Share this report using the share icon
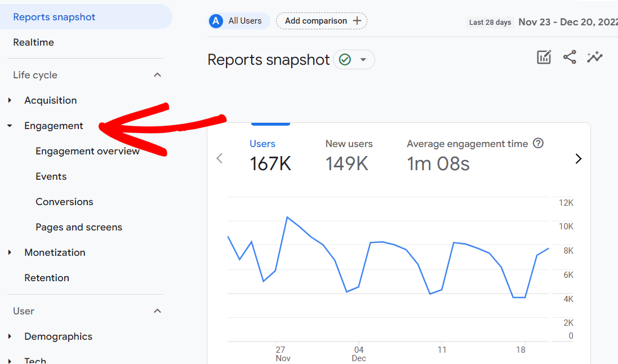 coord(569,57)
